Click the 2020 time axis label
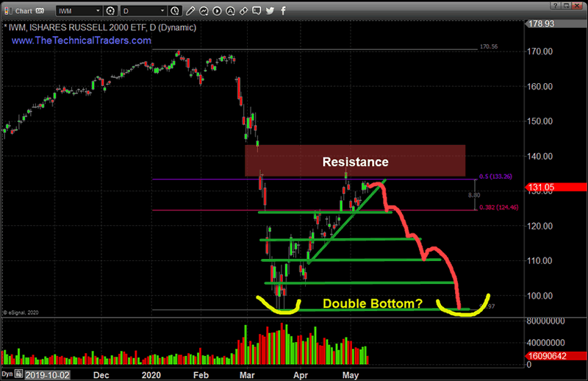Screen dimensions: 588x381 point(151,375)
